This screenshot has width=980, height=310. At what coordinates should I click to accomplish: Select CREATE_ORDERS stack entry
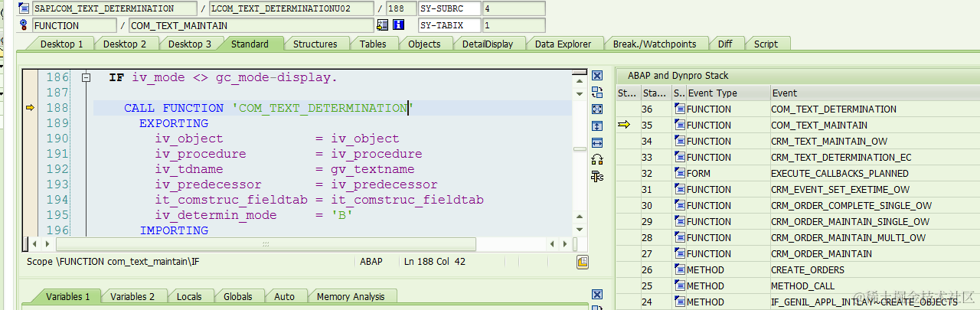[808, 270]
